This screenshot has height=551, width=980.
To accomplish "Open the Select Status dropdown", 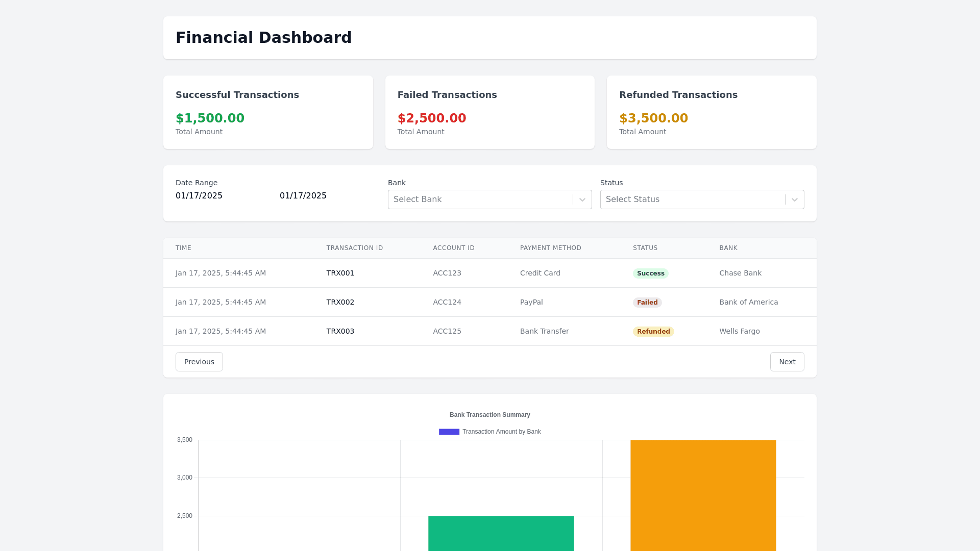I will coord(692,199).
